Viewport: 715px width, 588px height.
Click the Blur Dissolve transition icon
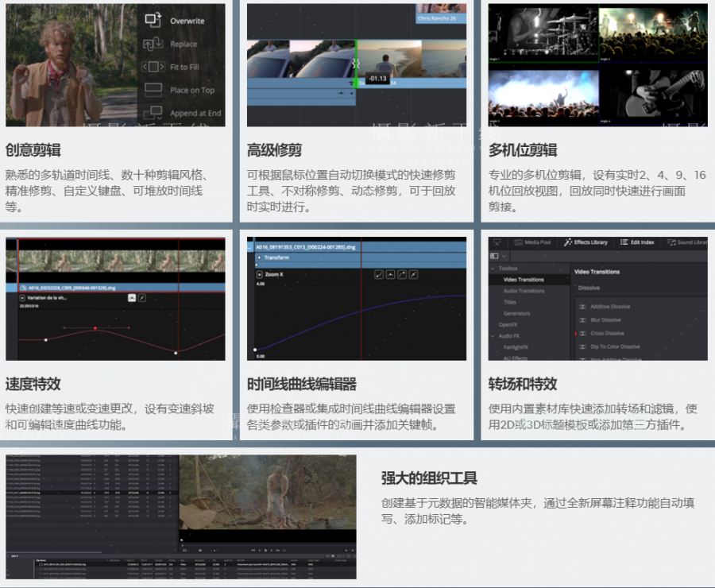pos(583,319)
